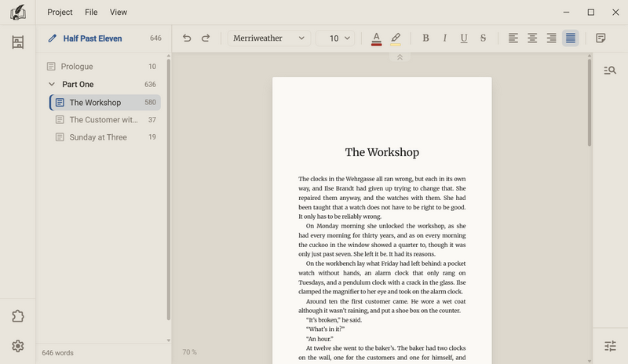Toggle italic formatting

pyautogui.click(x=444, y=38)
